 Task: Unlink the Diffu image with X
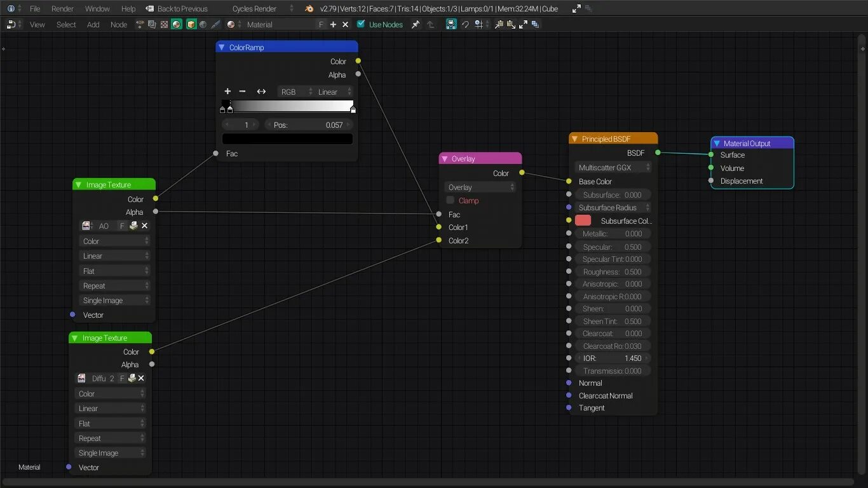click(x=141, y=379)
